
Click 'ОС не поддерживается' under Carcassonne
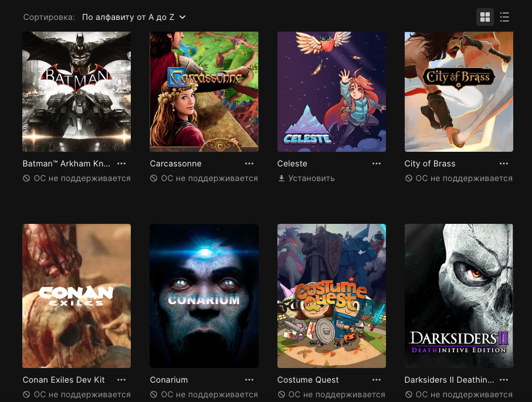(204, 178)
